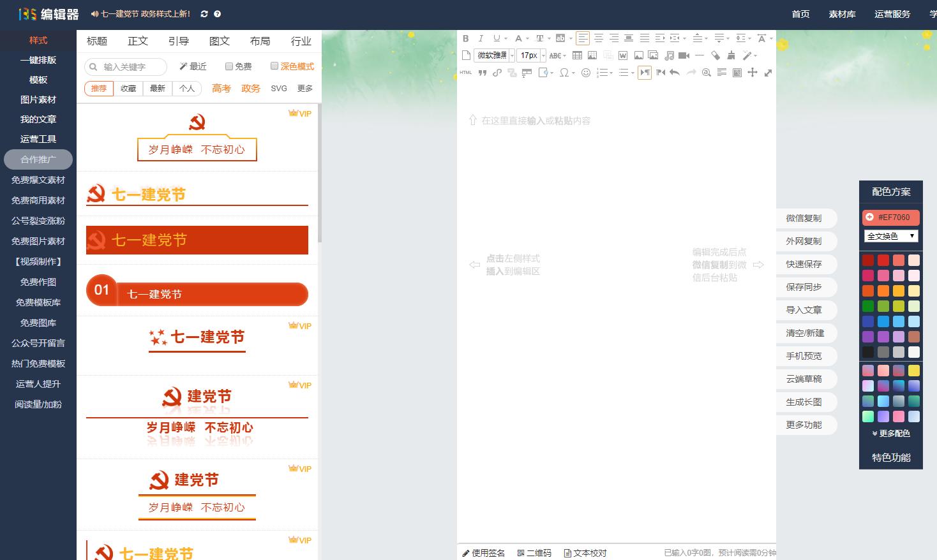Open the insert hyperlink tool

497,72
